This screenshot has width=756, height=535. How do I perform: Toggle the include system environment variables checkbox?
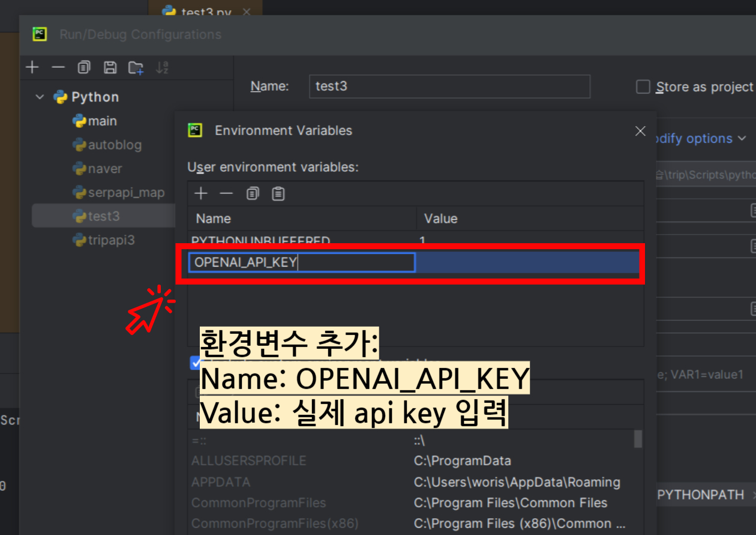pos(195,362)
